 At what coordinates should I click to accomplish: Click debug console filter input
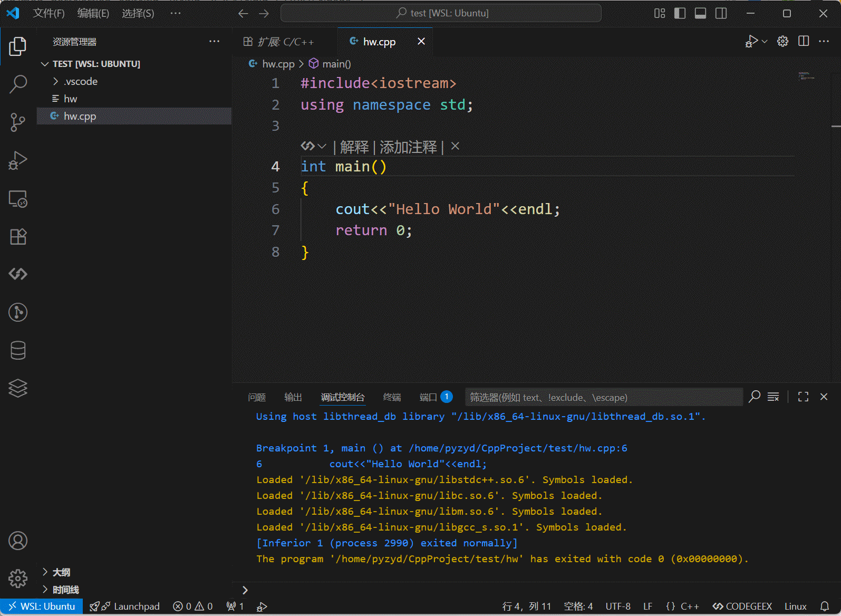coord(604,397)
